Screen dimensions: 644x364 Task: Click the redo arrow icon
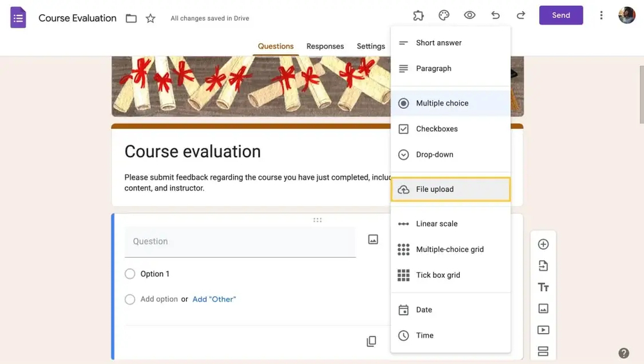[x=521, y=15]
